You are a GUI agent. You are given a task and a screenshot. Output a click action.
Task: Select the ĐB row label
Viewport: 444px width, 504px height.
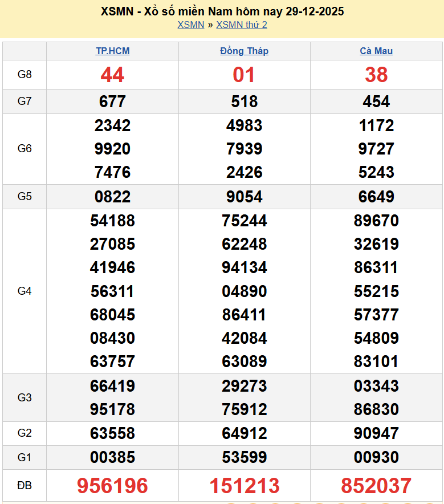coord(25,486)
